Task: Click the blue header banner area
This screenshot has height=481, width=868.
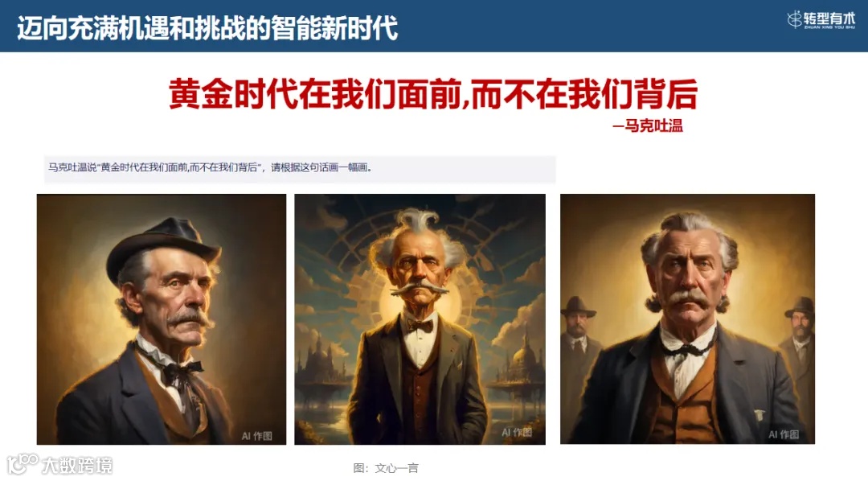Action: (x=434, y=26)
